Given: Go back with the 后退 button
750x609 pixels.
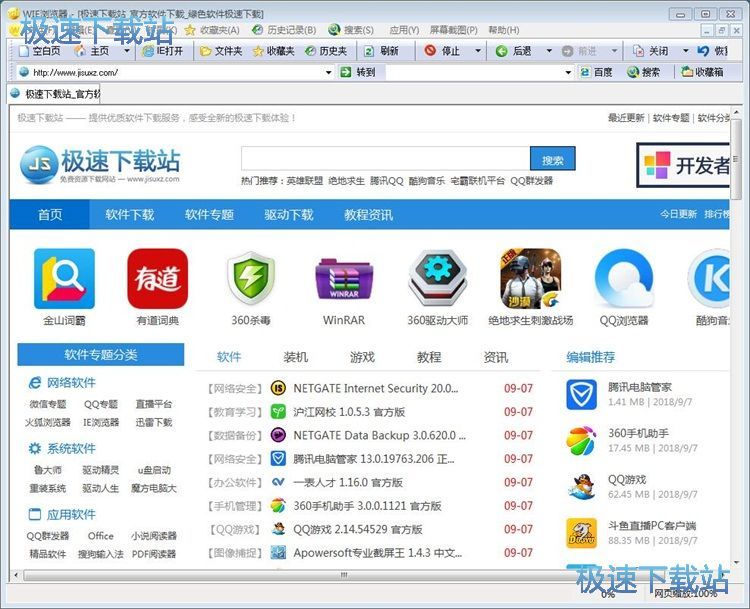Looking at the screenshot, I should (x=513, y=51).
